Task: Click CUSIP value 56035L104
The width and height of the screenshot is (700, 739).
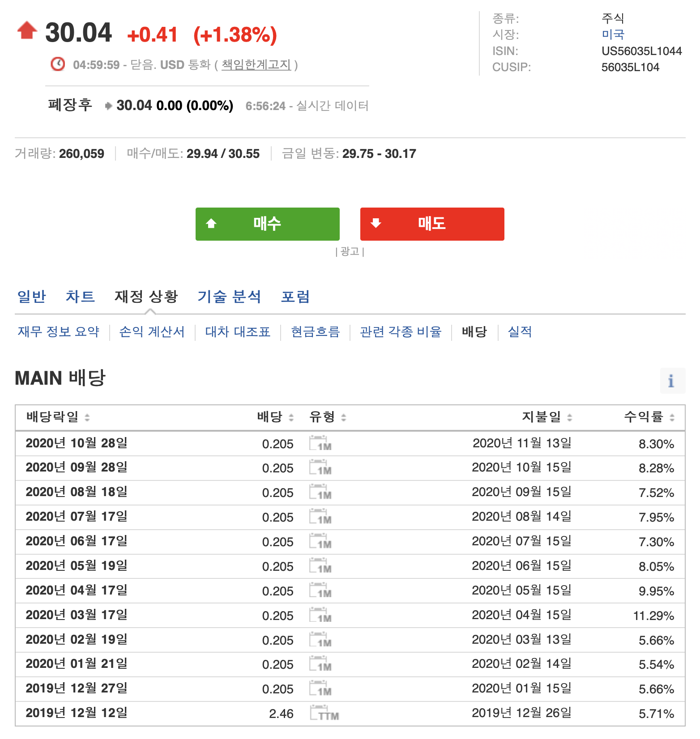Action: coord(631,67)
